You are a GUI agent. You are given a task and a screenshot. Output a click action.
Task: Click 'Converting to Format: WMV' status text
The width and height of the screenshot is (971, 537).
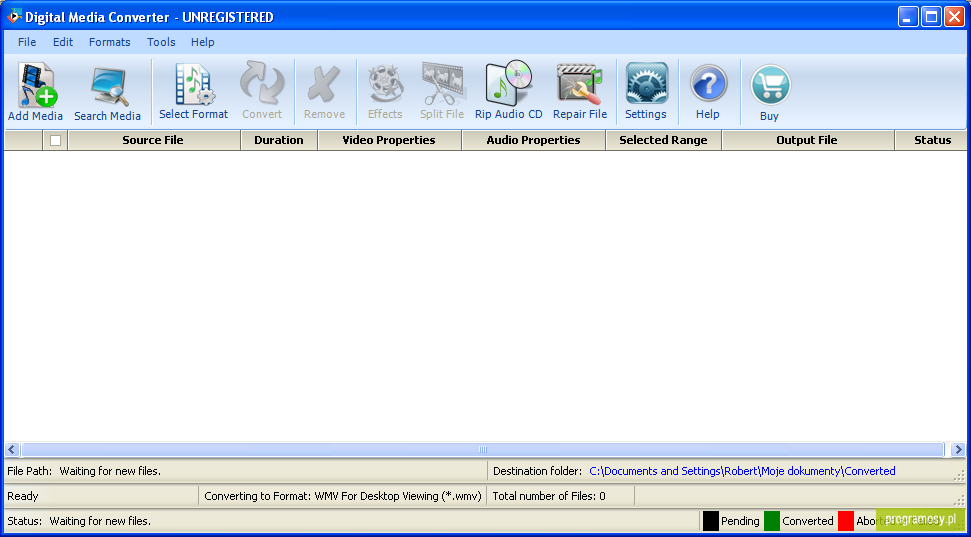(x=342, y=496)
